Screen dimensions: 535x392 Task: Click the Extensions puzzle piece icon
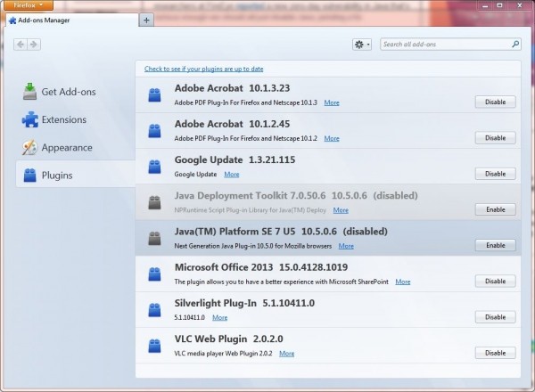click(x=30, y=119)
